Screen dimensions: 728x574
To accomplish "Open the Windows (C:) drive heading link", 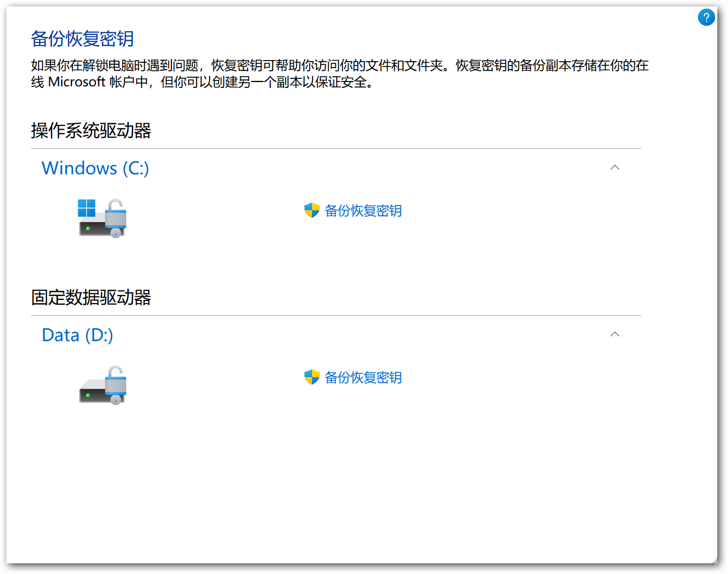I will coord(95,168).
